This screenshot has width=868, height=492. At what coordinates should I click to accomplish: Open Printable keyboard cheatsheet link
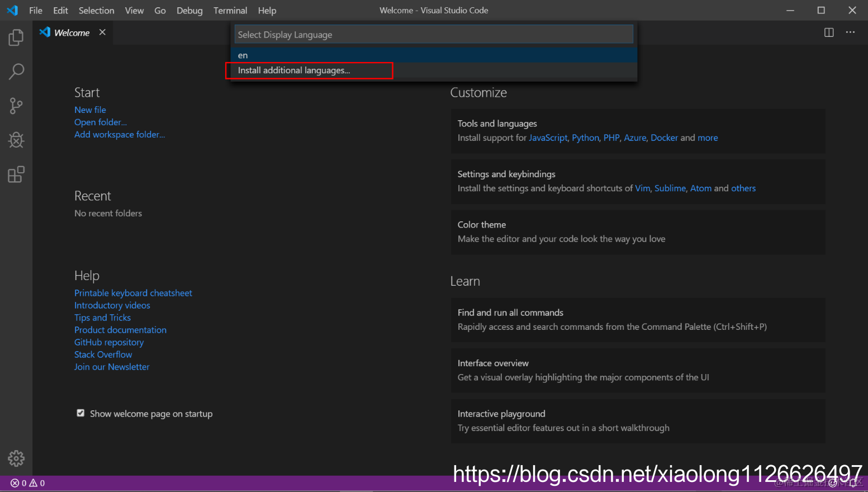tap(133, 293)
